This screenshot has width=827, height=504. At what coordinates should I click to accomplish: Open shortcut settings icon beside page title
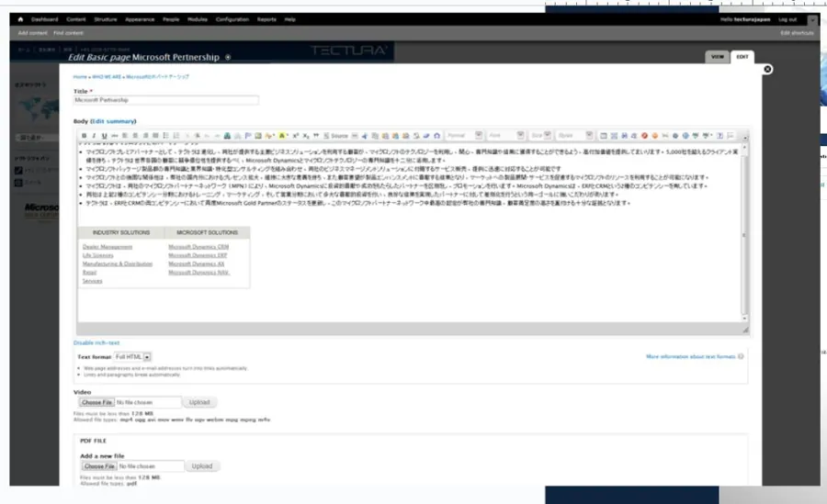pos(228,57)
